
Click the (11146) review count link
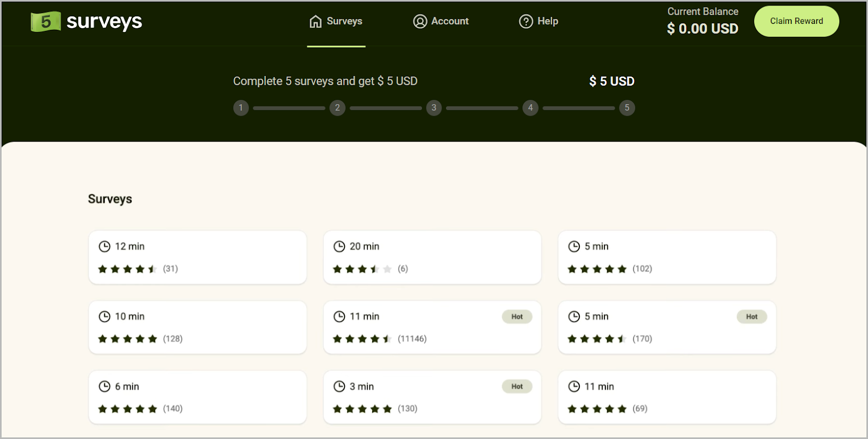[412, 338]
